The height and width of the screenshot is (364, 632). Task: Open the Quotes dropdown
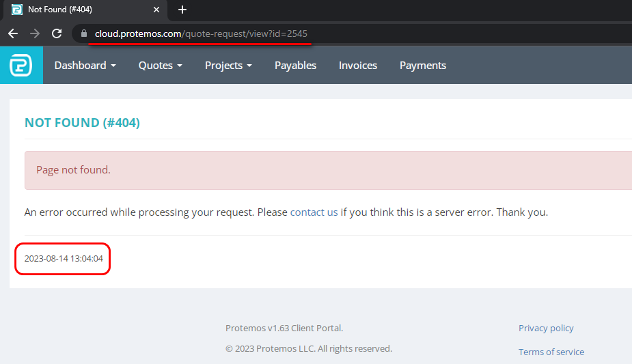click(160, 66)
